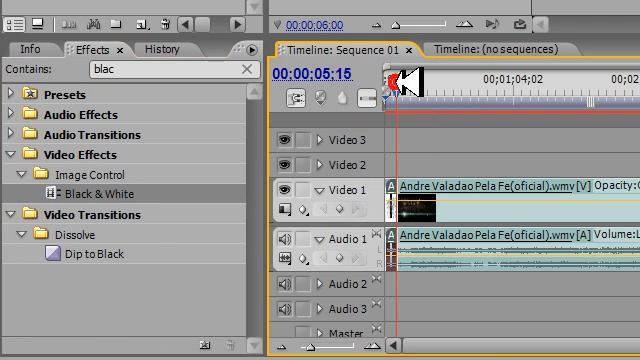Click new custom bin icon in Effects panel
The image size is (640, 360).
(205, 345)
